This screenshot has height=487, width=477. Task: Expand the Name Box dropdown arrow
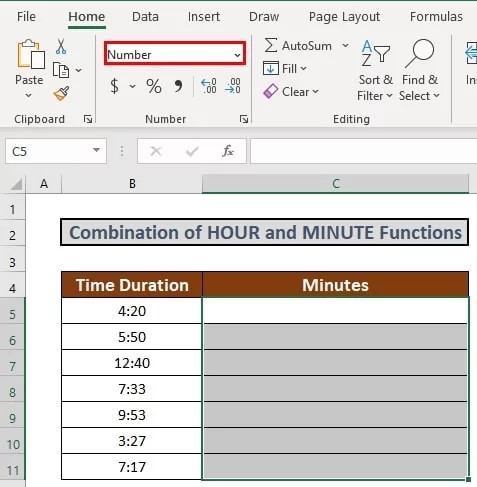(x=96, y=150)
